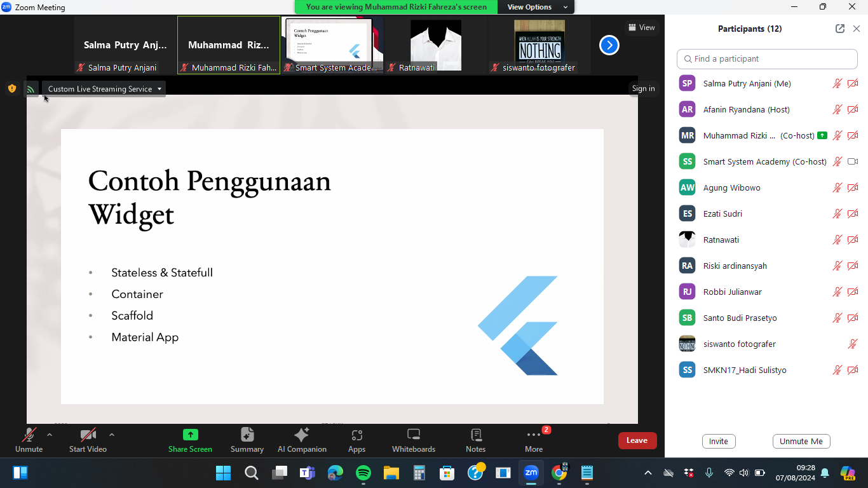Open Microsoft Teams from the taskbar
This screenshot has width=868, height=488.
pos(308,473)
